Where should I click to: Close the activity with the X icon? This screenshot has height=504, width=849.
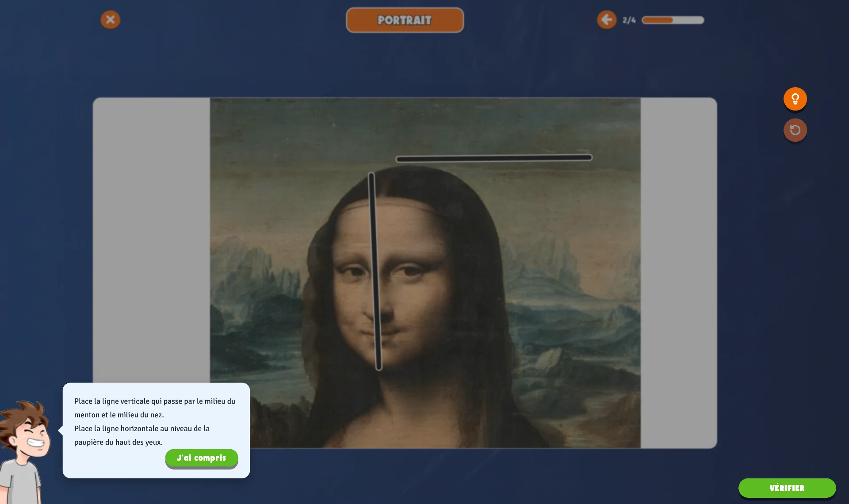pos(110,19)
